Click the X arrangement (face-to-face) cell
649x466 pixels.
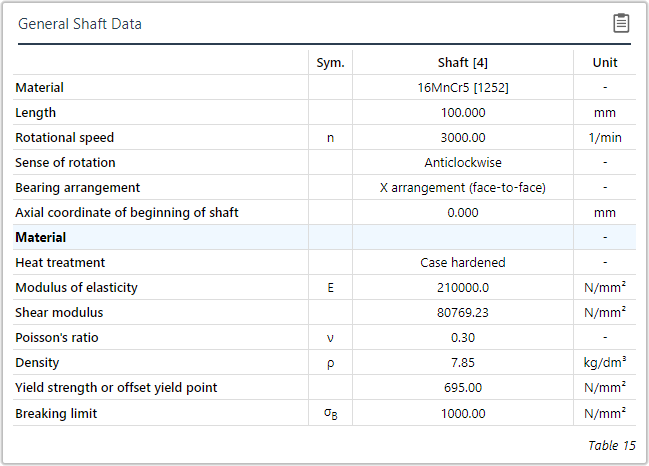click(x=463, y=188)
